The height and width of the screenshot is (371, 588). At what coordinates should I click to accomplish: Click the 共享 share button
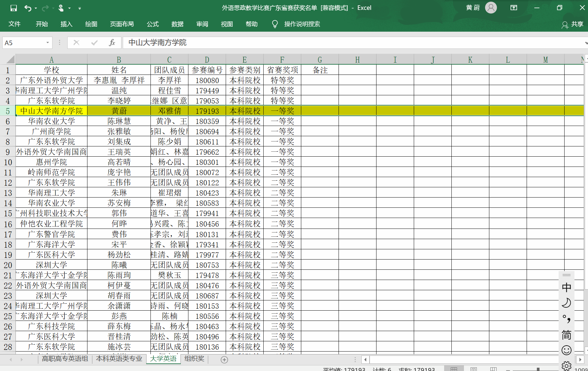572,24
